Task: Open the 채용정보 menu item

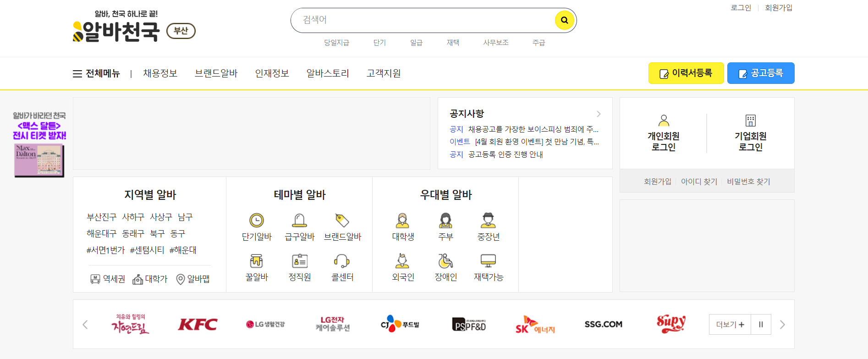Action: pyautogui.click(x=160, y=73)
